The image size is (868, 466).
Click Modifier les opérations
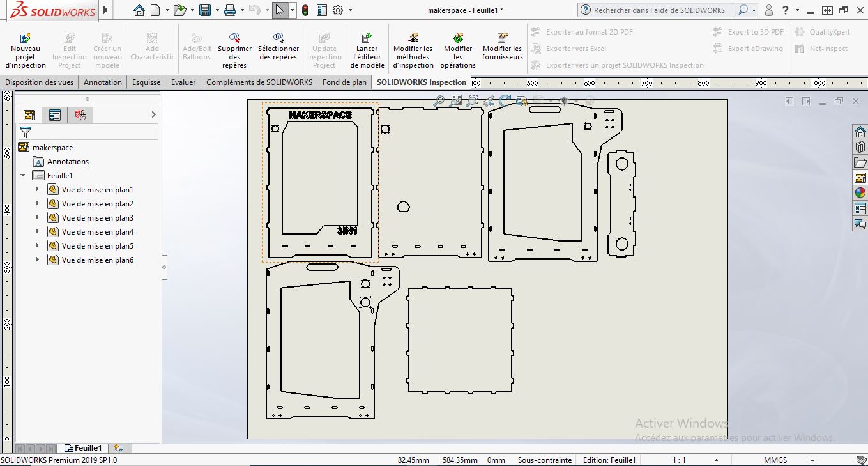458,51
